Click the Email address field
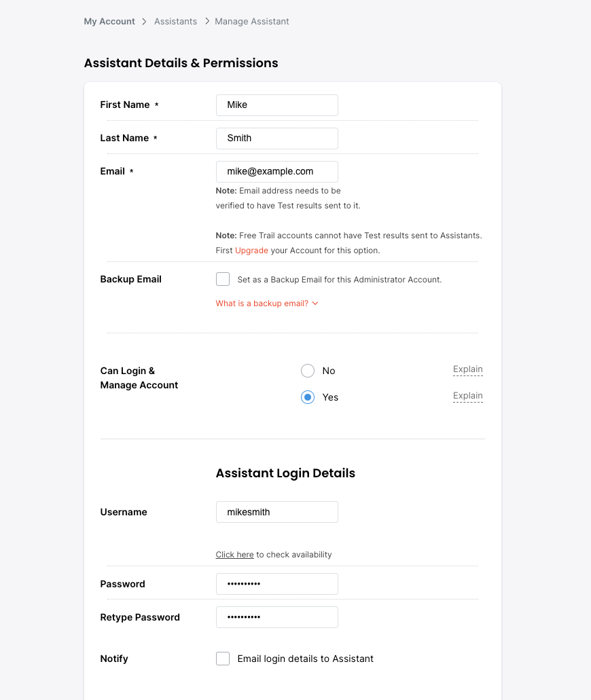This screenshot has height=700, width=591. (277, 172)
